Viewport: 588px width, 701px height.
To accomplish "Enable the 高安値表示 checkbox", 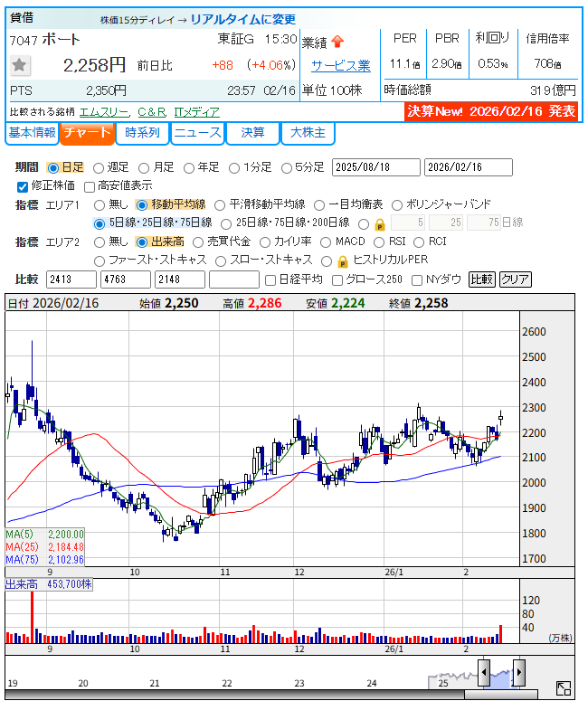I will [x=90, y=186].
